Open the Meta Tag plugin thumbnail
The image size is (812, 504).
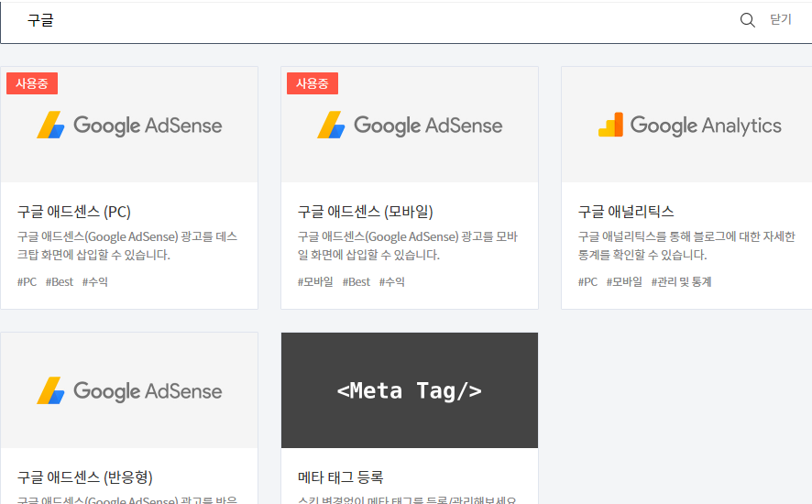(x=410, y=390)
